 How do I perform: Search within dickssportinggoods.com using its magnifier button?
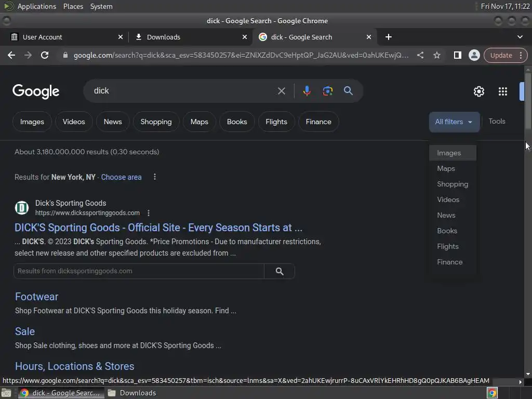(x=279, y=271)
